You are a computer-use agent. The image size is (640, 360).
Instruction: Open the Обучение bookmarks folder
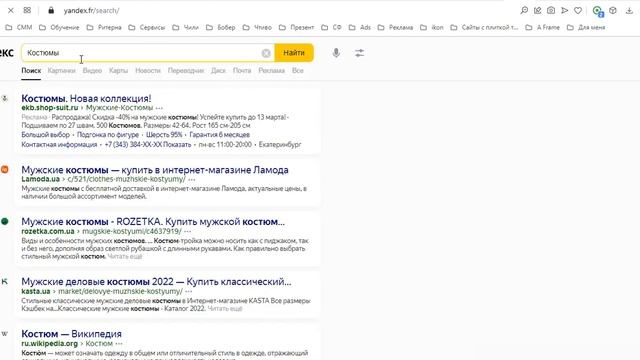[x=59, y=27]
